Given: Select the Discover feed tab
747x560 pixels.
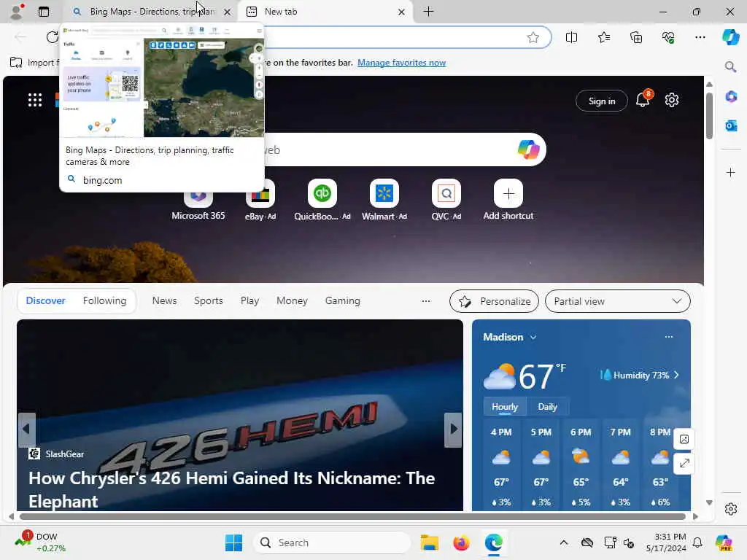Looking at the screenshot, I should point(45,300).
